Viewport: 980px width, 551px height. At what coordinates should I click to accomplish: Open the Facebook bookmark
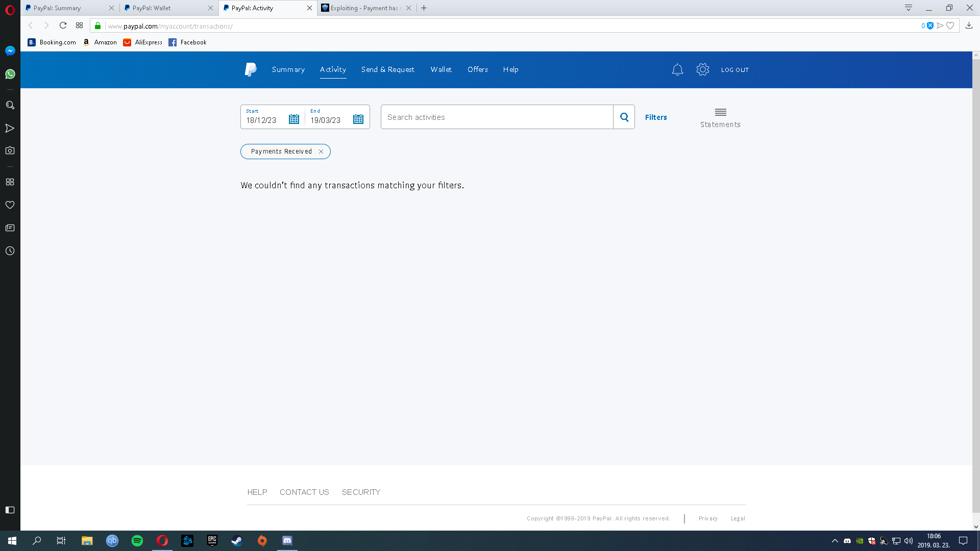coord(187,42)
